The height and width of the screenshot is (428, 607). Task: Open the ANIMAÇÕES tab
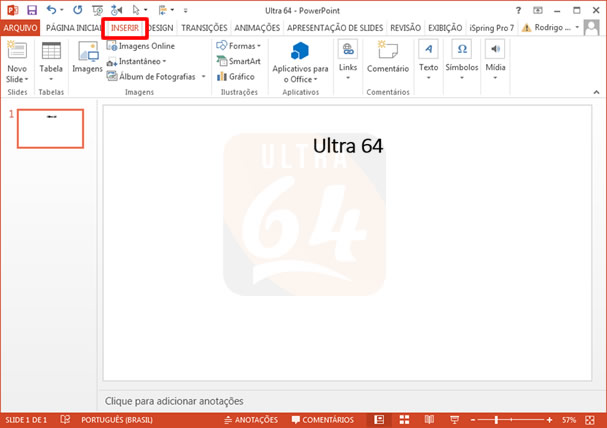[x=257, y=28]
